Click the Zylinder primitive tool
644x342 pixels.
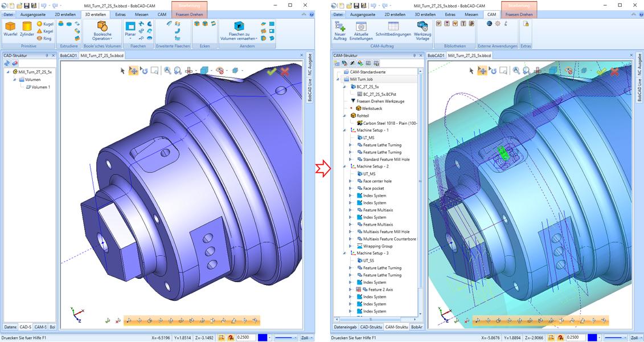pos(27,28)
